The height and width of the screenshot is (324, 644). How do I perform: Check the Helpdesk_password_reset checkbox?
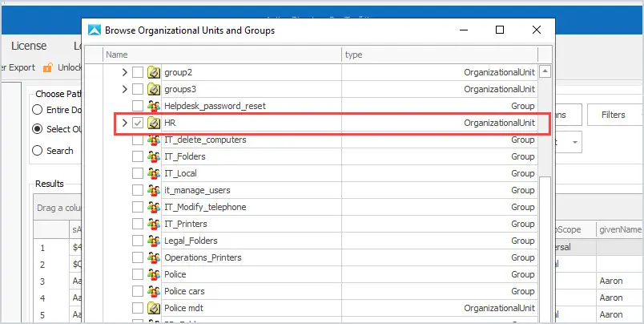138,106
